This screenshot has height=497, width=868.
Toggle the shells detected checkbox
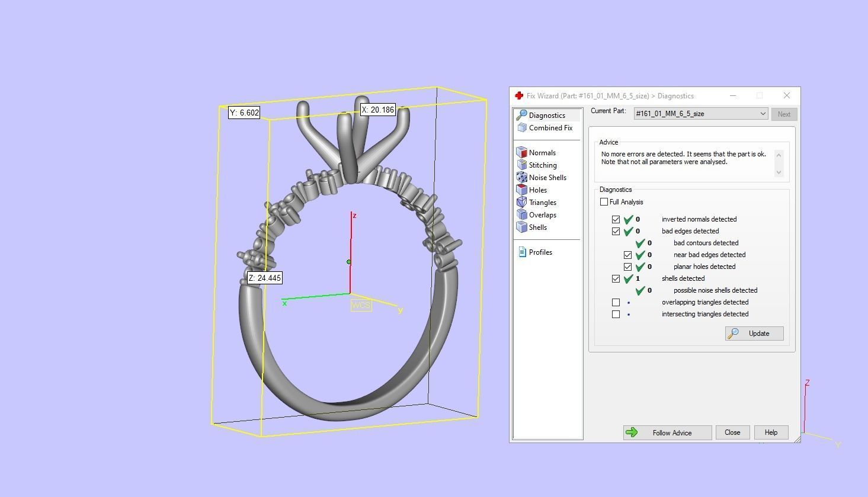click(616, 278)
